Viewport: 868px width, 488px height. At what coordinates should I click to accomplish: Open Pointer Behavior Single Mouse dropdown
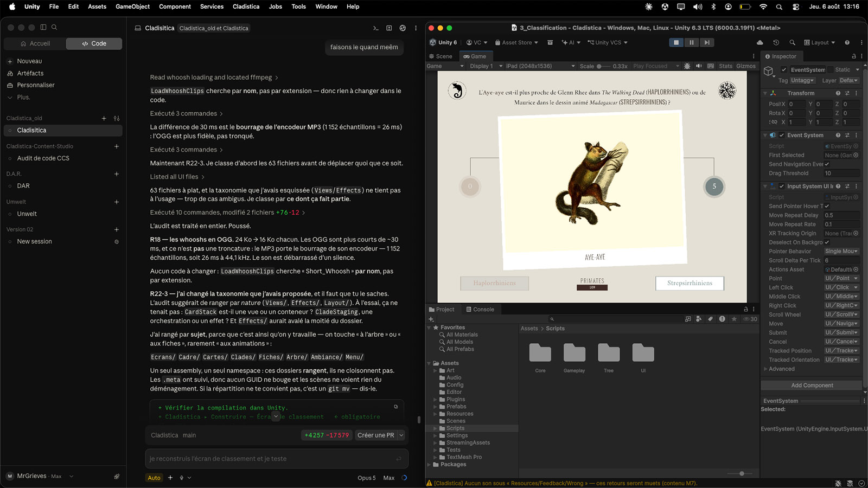click(x=842, y=252)
